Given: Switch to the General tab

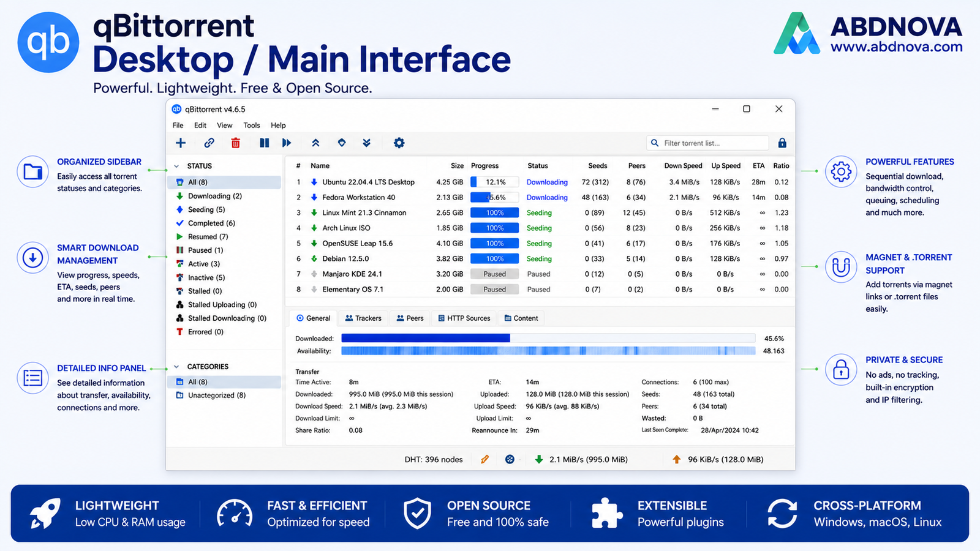Looking at the screenshot, I should pyautogui.click(x=313, y=318).
